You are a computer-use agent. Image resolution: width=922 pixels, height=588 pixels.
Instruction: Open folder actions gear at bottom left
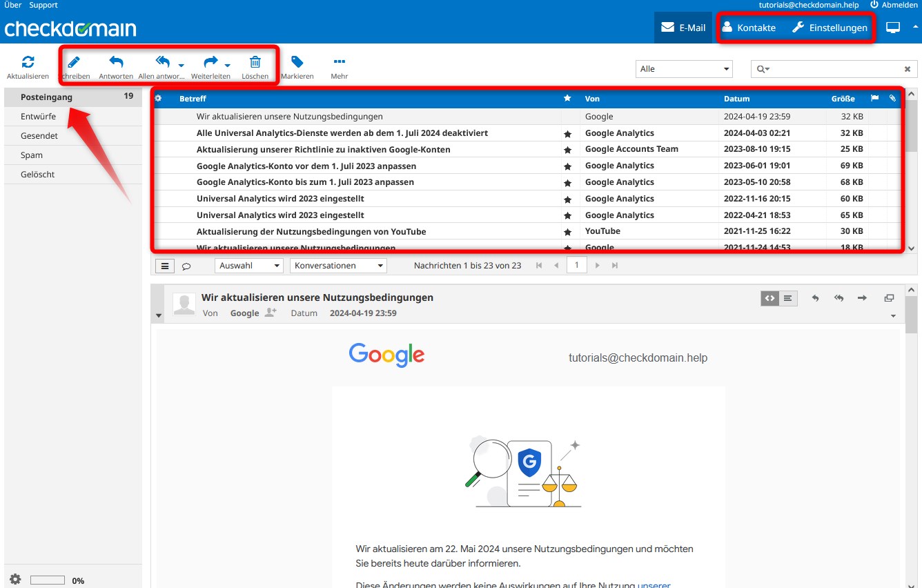pos(15,580)
